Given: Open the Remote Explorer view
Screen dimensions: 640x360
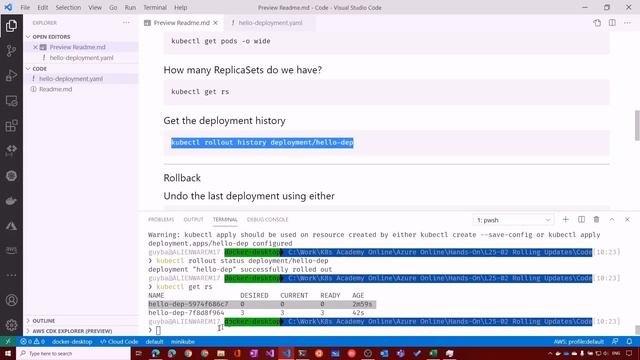Looking at the screenshot, I should point(11,101).
